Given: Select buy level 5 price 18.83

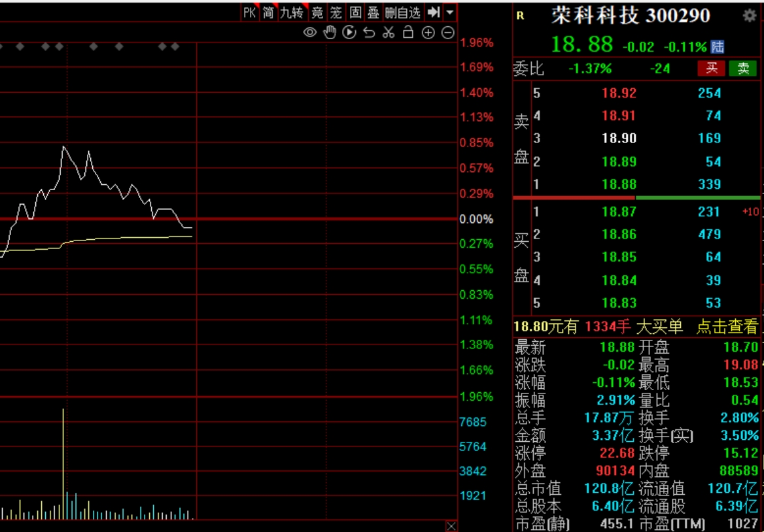Looking at the screenshot, I should pyautogui.click(x=619, y=303).
